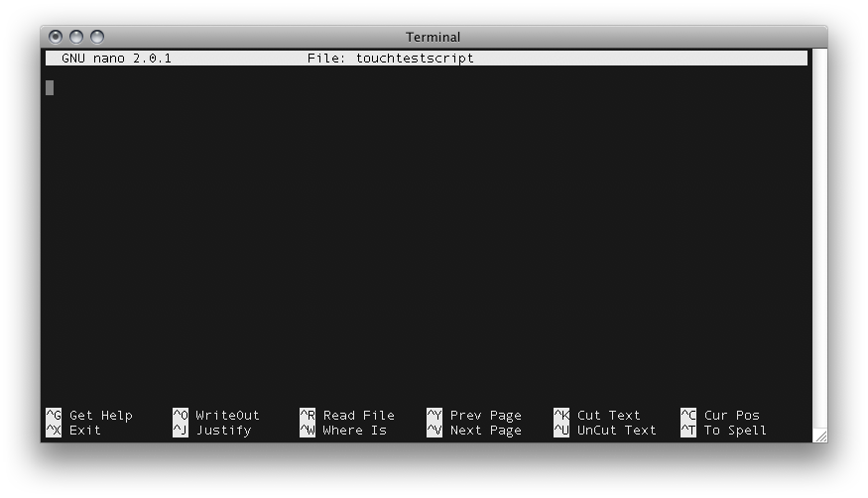Close the Terminal window
Image resolution: width=868 pixels, height=498 pixels.
(56, 37)
